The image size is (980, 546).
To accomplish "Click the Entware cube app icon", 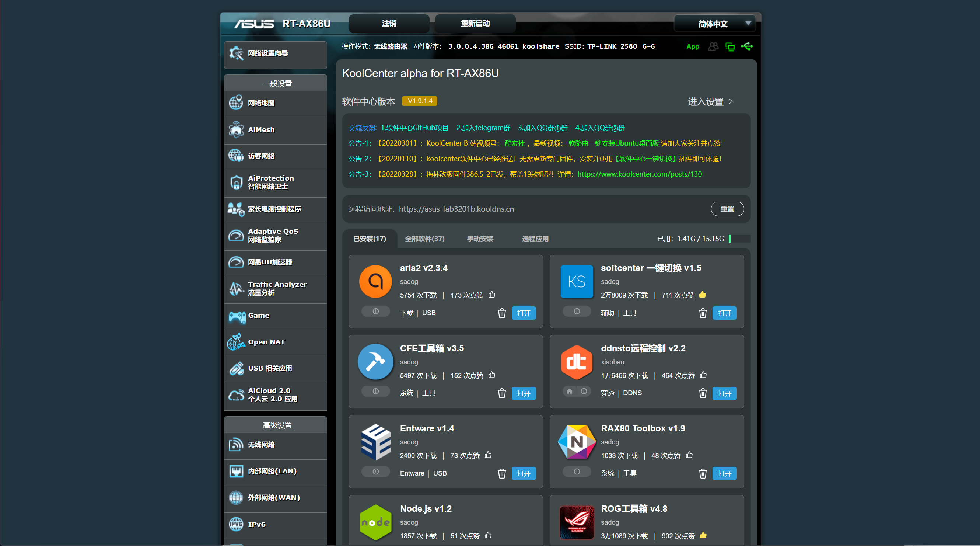I will [x=375, y=442].
